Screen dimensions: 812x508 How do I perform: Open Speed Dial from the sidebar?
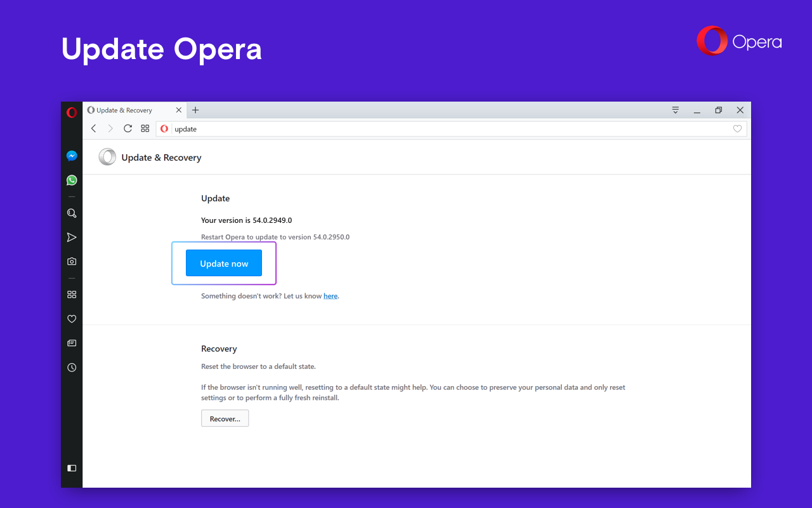(71, 294)
